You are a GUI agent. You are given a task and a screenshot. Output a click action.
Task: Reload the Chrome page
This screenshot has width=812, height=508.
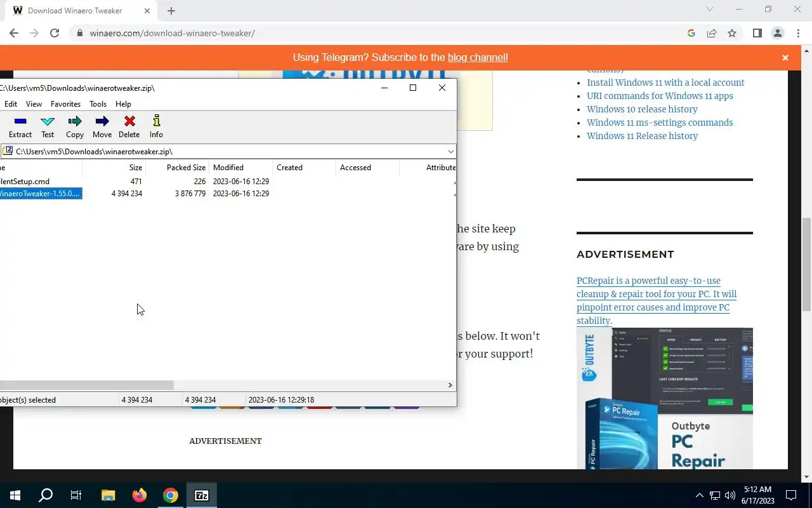[55, 33]
